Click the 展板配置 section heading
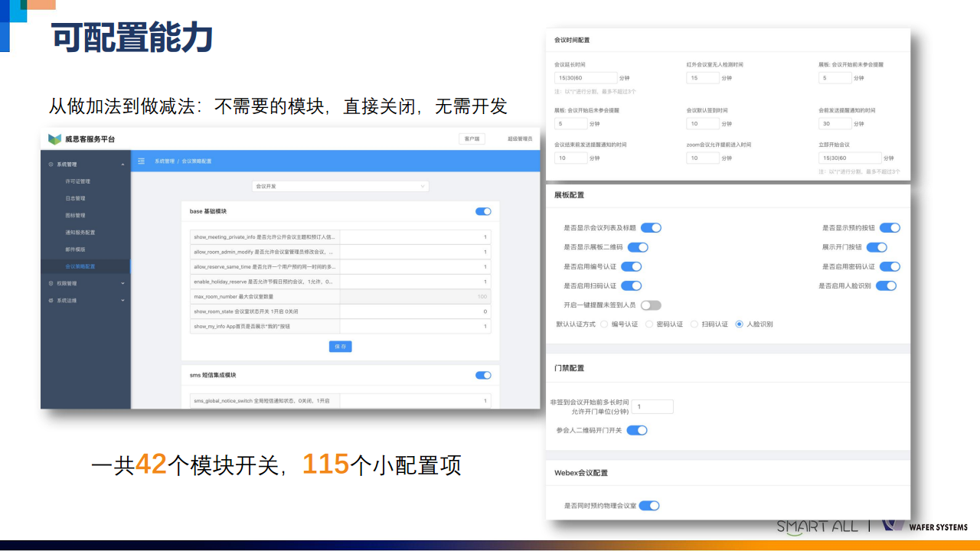This screenshot has height=551, width=980. tap(569, 195)
